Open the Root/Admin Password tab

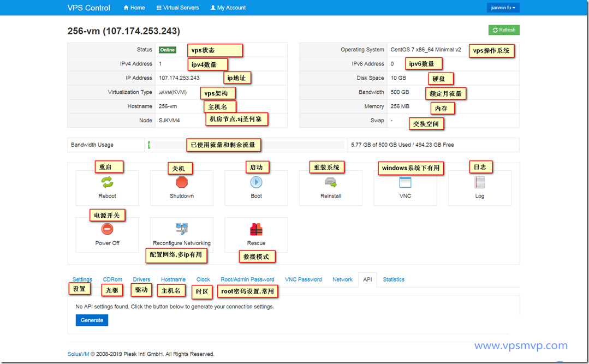(247, 279)
